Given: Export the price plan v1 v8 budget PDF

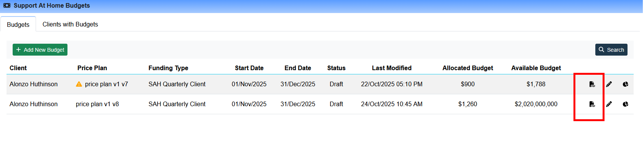Looking at the screenshot, I should (x=592, y=104).
